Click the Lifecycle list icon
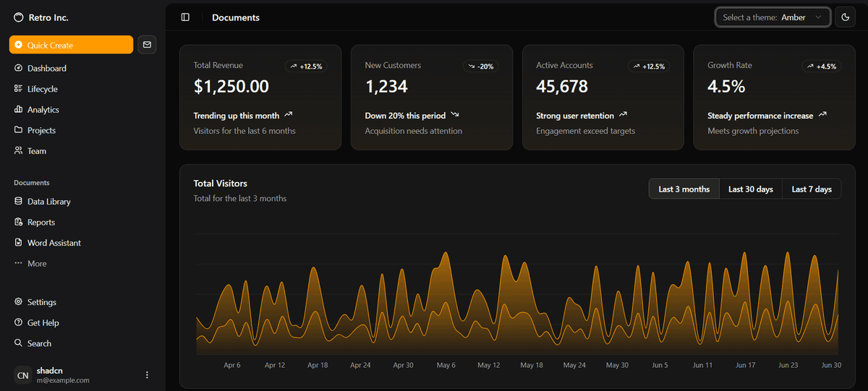This screenshot has width=868, height=391. point(18,89)
